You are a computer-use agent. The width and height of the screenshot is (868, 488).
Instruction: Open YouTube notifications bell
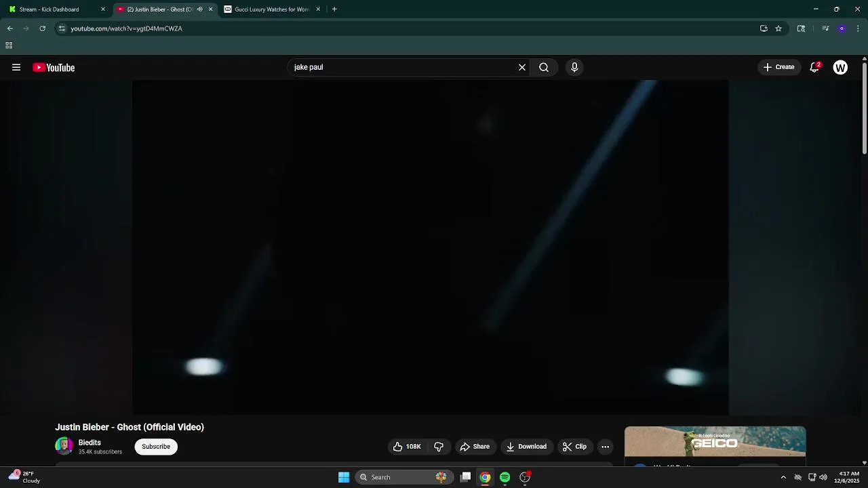(x=814, y=67)
